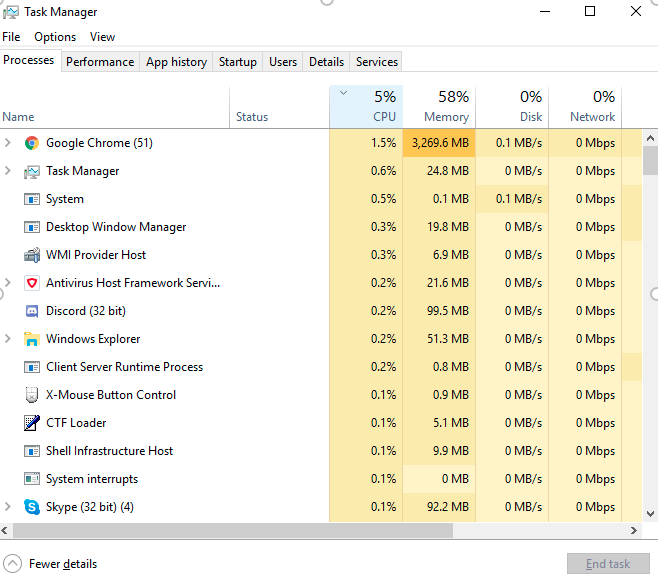Open the File menu

pyautogui.click(x=11, y=37)
